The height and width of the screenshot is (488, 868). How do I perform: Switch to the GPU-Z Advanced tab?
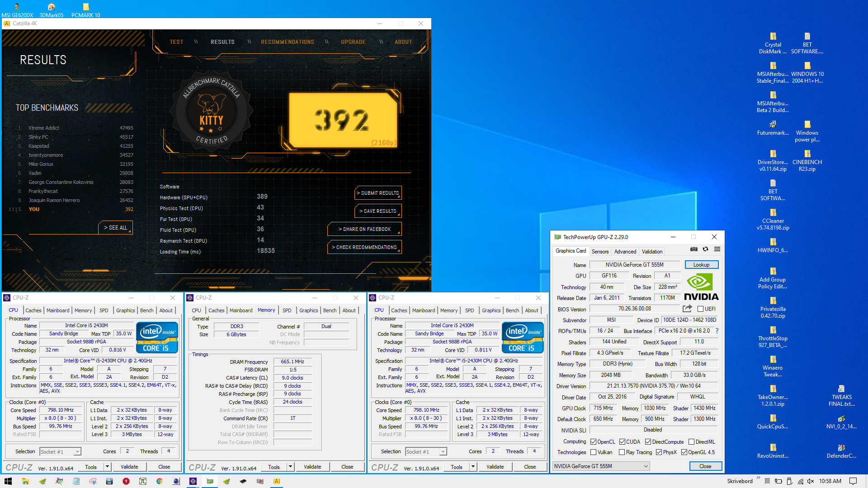pyautogui.click(x=625, y=252)
